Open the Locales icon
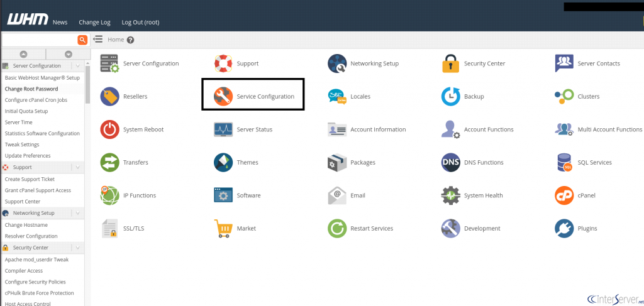This screenshot has width=644, height=306. click(x=337, y=96)
